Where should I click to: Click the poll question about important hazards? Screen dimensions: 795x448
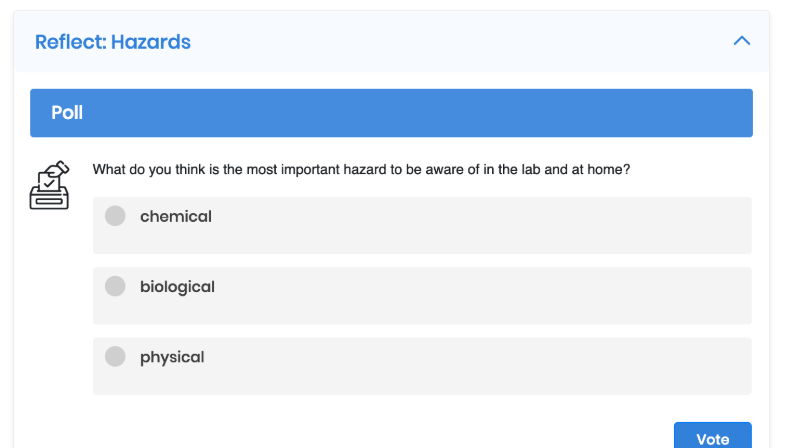(x=361, y=169)
